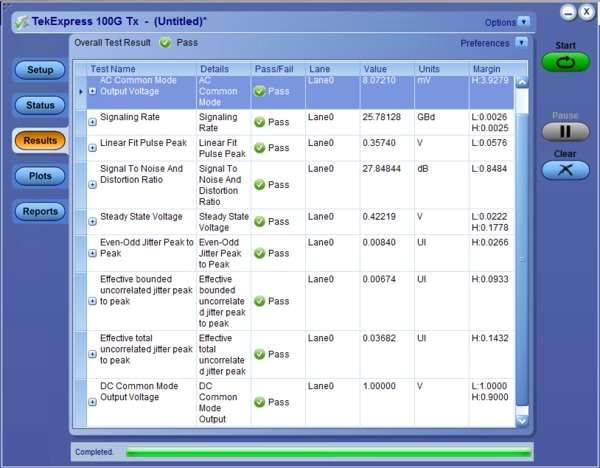Click the TekExpress app logo icon

click(21, 22)
